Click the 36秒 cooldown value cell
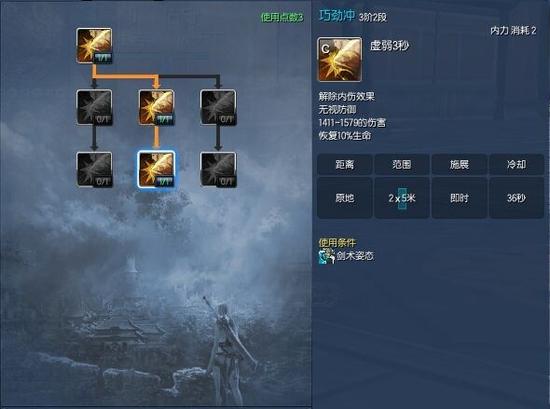The width and height of the screenshot is (550, 409). 516,198
